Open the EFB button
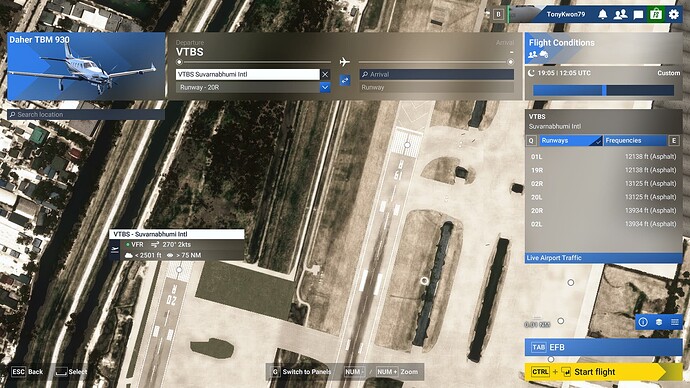The height and width of the screenshot is (388, 690). [603, 347]
